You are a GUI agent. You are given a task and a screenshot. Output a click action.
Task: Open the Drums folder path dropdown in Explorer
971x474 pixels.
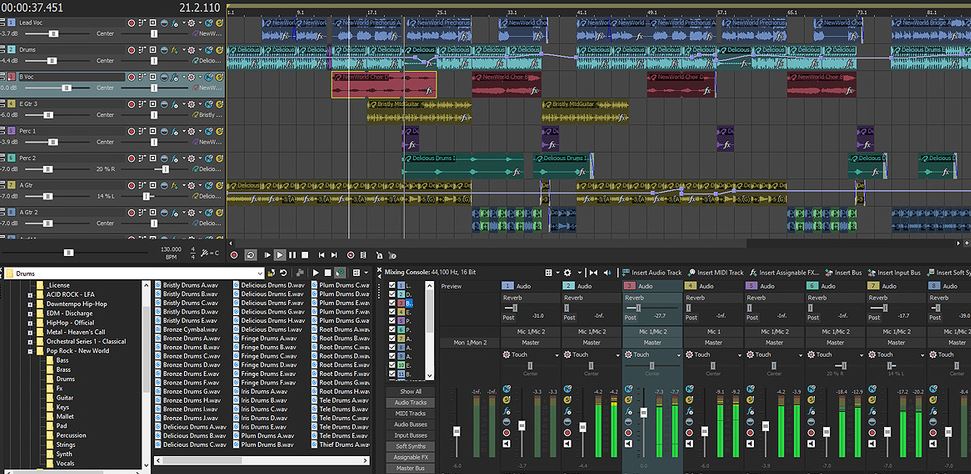click(x=260, y=273)
